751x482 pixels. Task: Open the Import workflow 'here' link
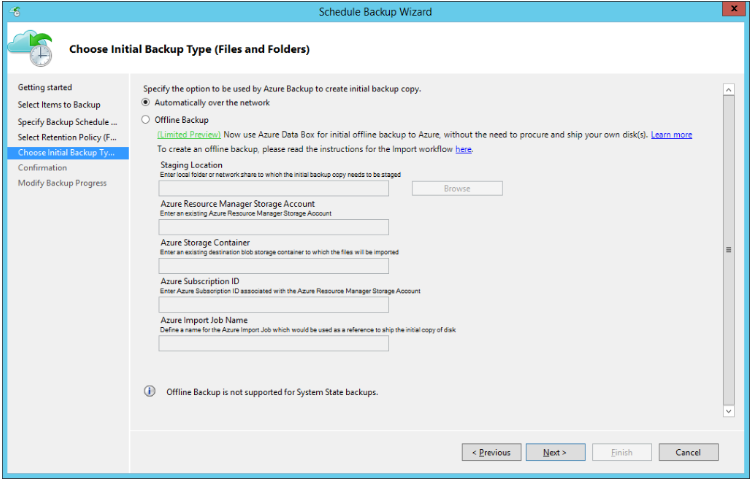463,149
